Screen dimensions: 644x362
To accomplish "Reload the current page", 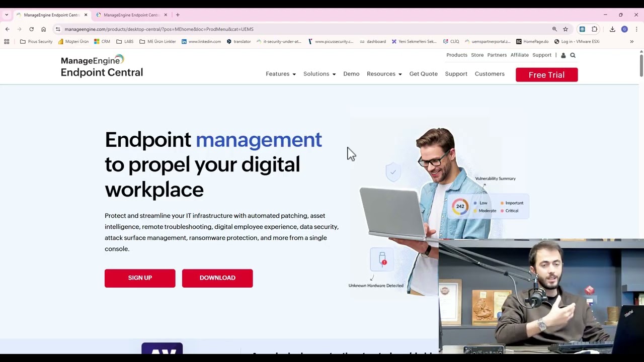I will (31, 29).
